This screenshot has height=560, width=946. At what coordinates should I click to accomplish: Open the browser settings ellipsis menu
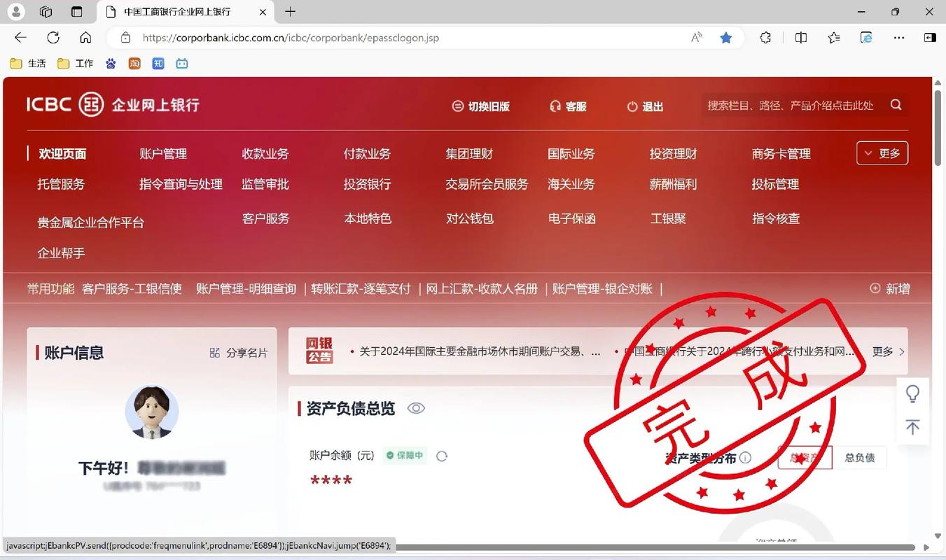[x=898, y=38]
